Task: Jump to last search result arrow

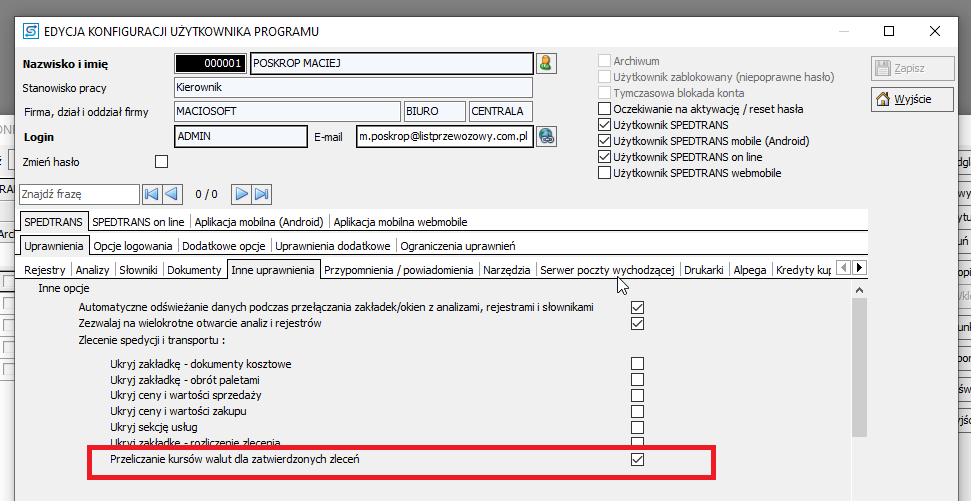Action: point(261,194)
